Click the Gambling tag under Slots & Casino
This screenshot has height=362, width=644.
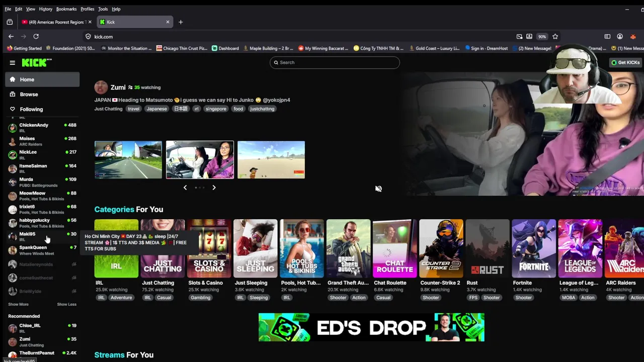[200, 298]
